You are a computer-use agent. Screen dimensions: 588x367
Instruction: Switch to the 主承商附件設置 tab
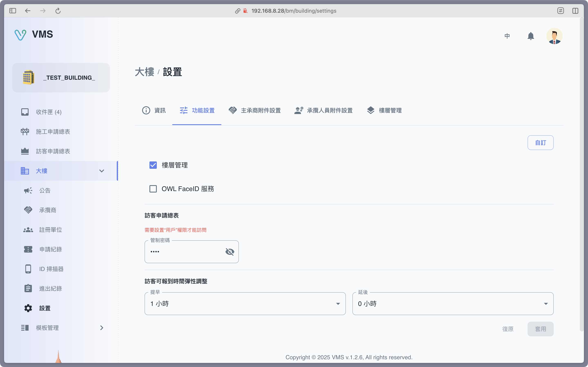(255, 110)
